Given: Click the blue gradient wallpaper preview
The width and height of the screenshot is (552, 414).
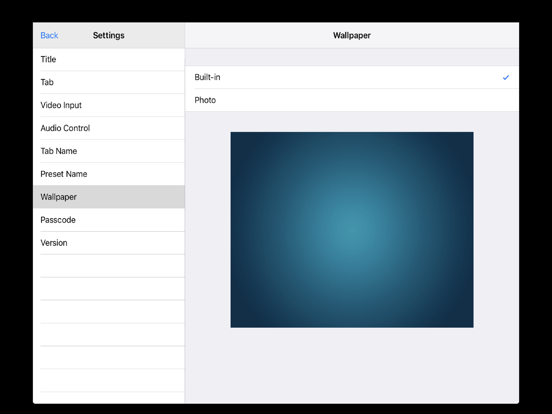Looking at the screenshot, I should pos(352,230).
